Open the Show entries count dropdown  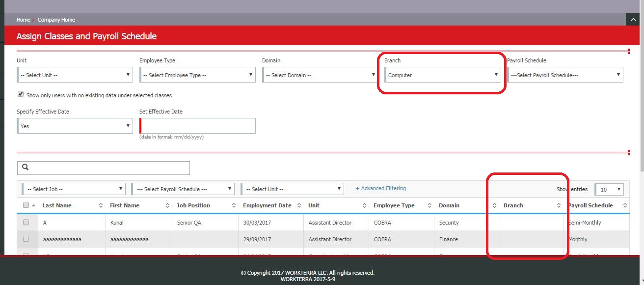609,189
